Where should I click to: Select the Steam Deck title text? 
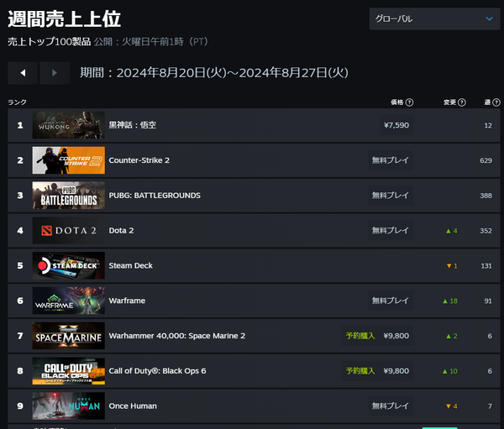pos(130,265)
